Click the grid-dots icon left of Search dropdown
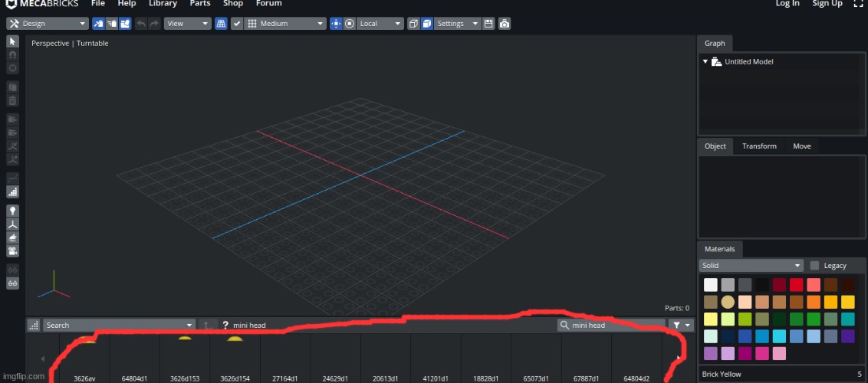868x383 pixels. click(x=34, y=325)
